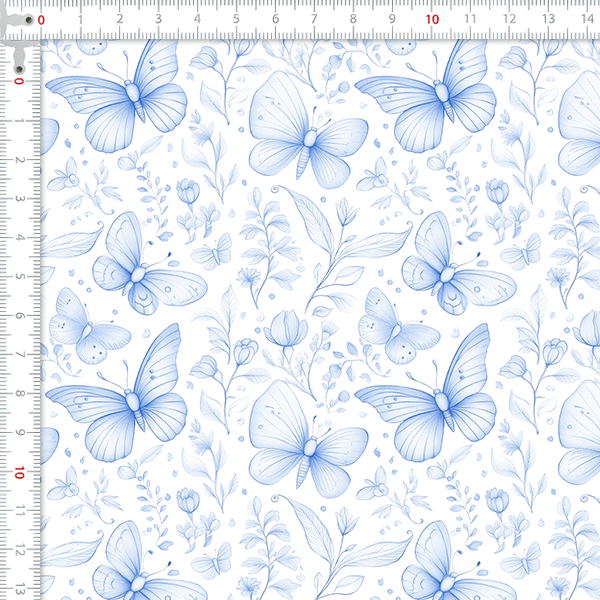Select number 6 on the vertical ruler
Image resolution: width=600 pixels, height=600 pixels.
(19, 316)
